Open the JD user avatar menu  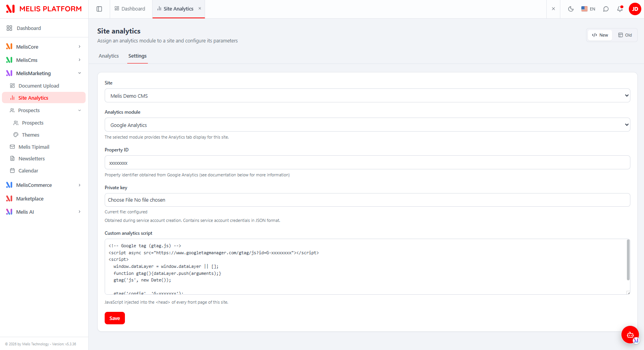point(635,9)
